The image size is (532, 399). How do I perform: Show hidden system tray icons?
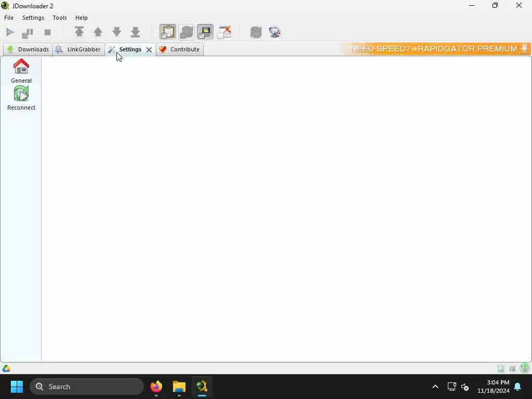(435, 387)
